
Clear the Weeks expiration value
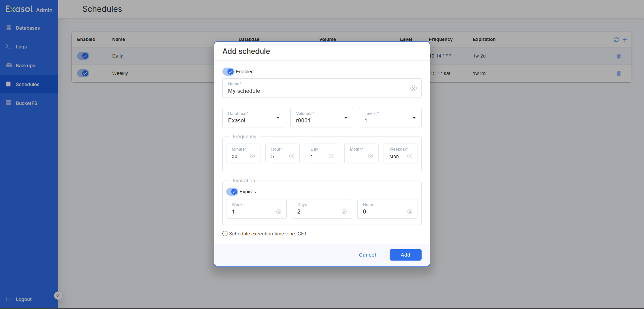click(x=279, y=212)
